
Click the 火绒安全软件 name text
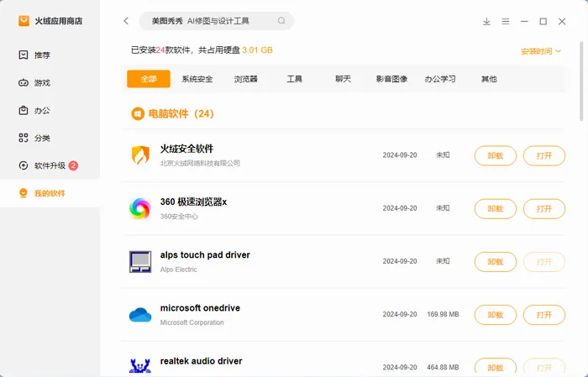click(x=186, y=149)
